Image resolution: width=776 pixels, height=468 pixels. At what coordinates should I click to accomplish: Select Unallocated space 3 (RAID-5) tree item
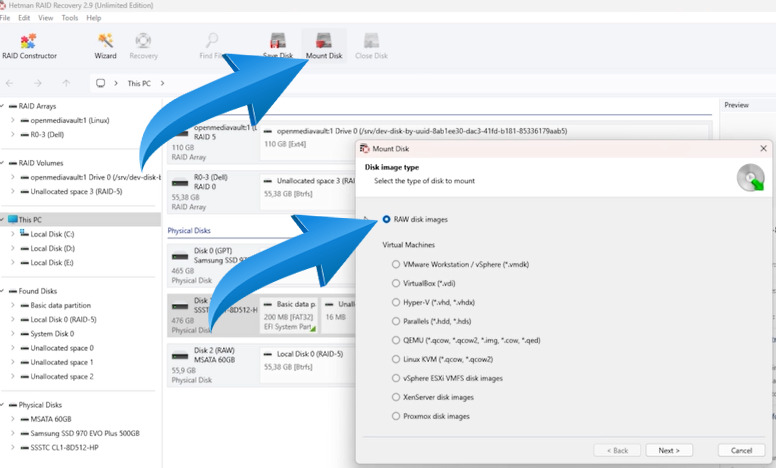point(76,191)
